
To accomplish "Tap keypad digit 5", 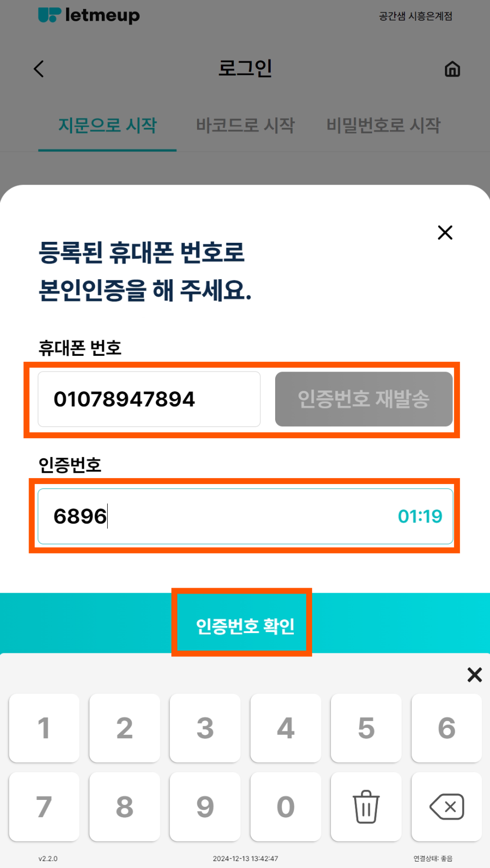I will (x=366, y=728).
